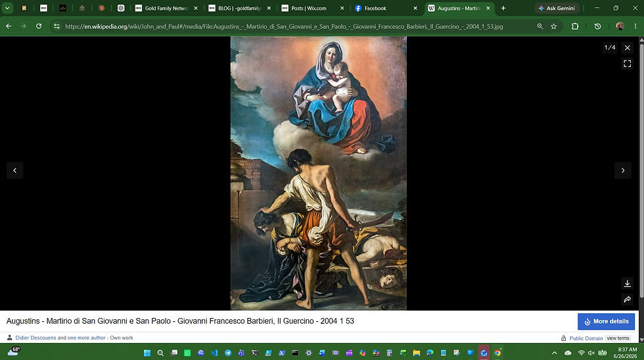
Task: Click the address bar URL field
Action: pos(283,26)
